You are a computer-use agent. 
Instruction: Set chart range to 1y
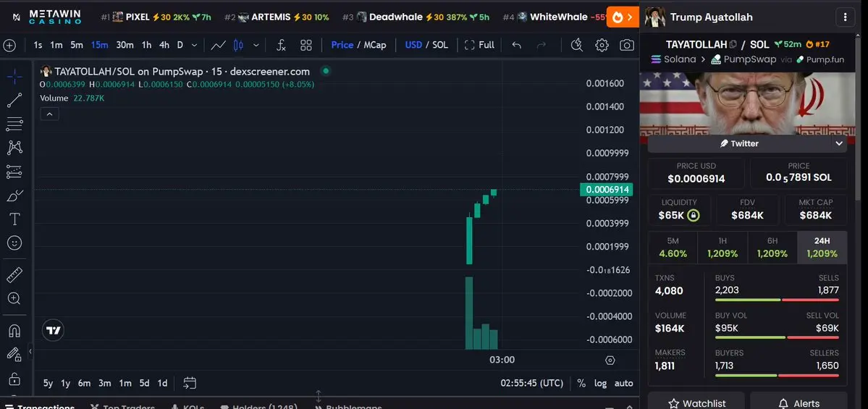pos(65,383)
